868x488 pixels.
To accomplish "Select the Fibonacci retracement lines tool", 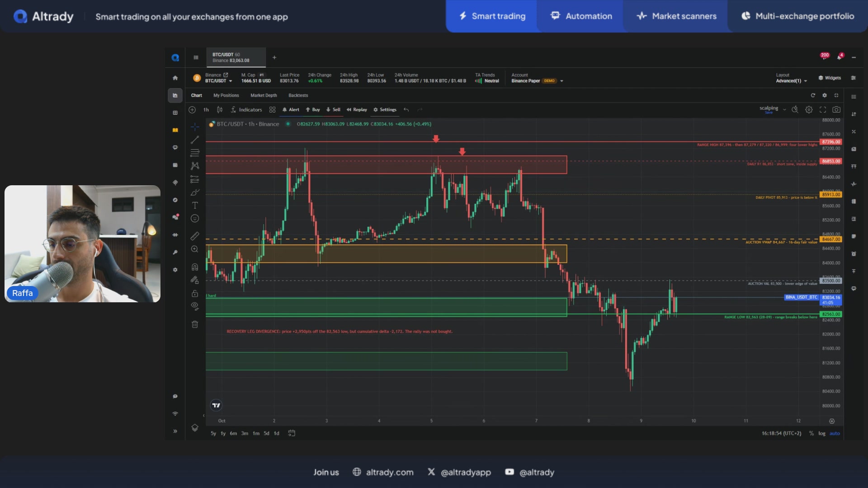I will click(195, 153).
